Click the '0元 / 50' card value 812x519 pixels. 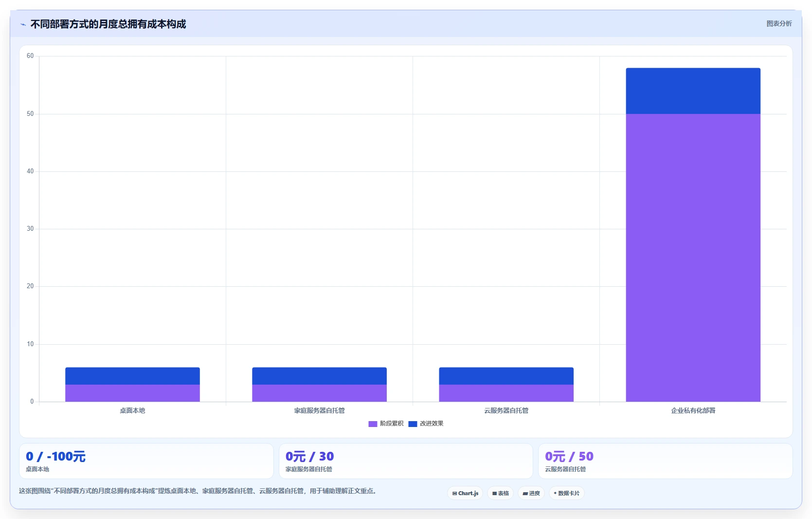coord(569,457)
